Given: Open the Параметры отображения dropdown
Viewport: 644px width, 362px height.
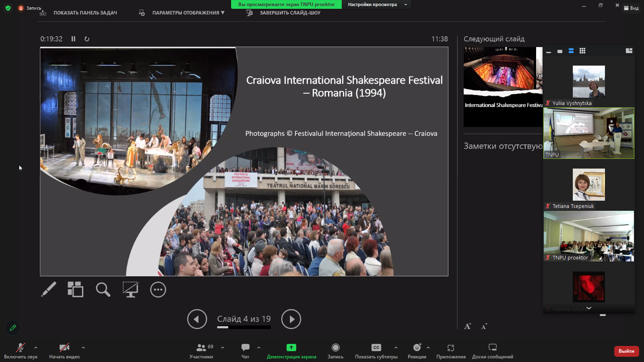Looking at the screenshot, I should point(188,13).
